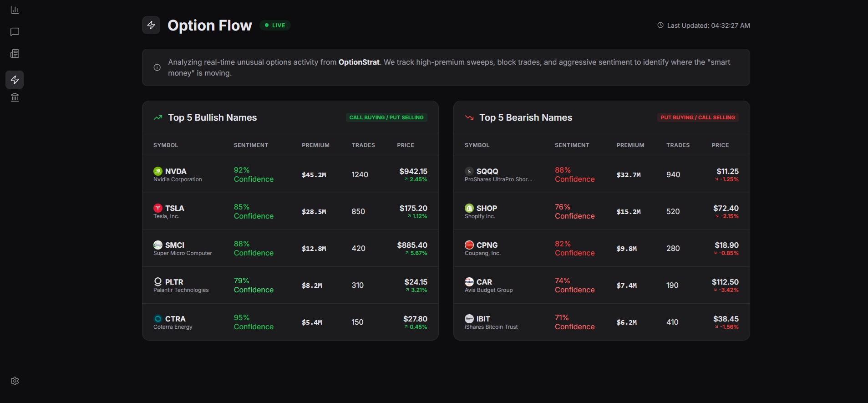Open the bank building sidebar icon

(15, 97)
